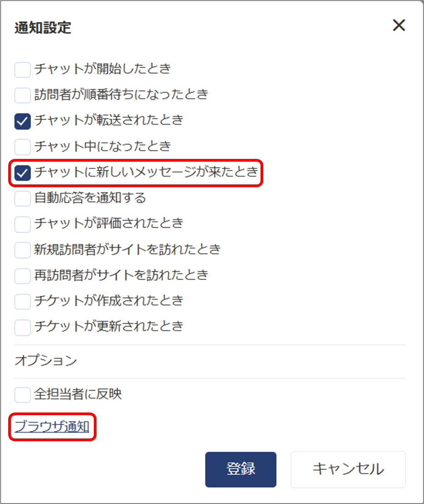
Task: Click label text チャットが転送されたとき
Action: 109,120
